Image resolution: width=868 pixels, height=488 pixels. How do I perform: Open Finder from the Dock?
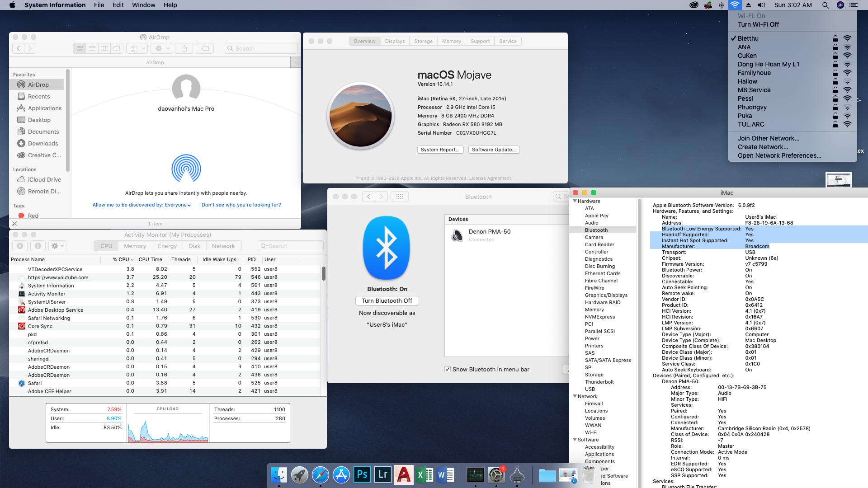(x=279, y=475)
